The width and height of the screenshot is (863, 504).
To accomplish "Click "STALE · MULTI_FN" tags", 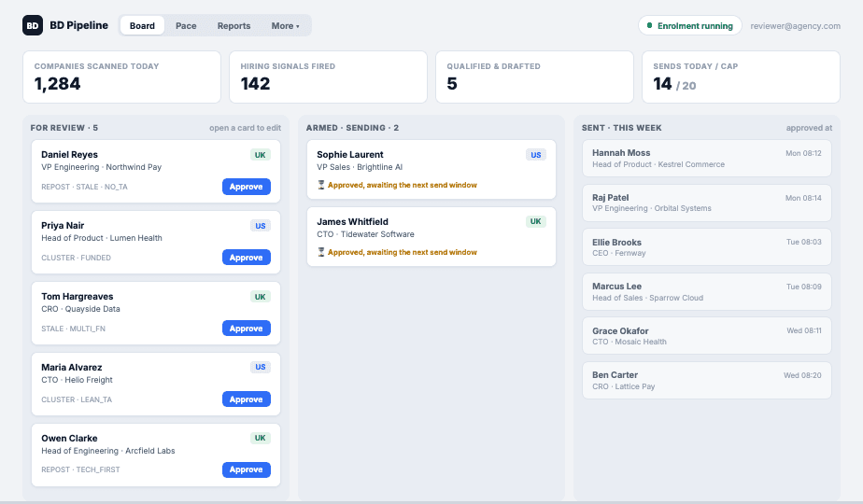I will point(73,329).
